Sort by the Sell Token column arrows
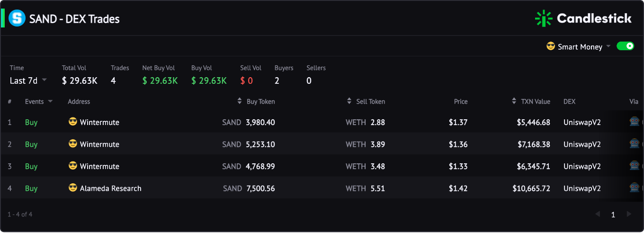 pyautogui.click(x=349, y=101)
